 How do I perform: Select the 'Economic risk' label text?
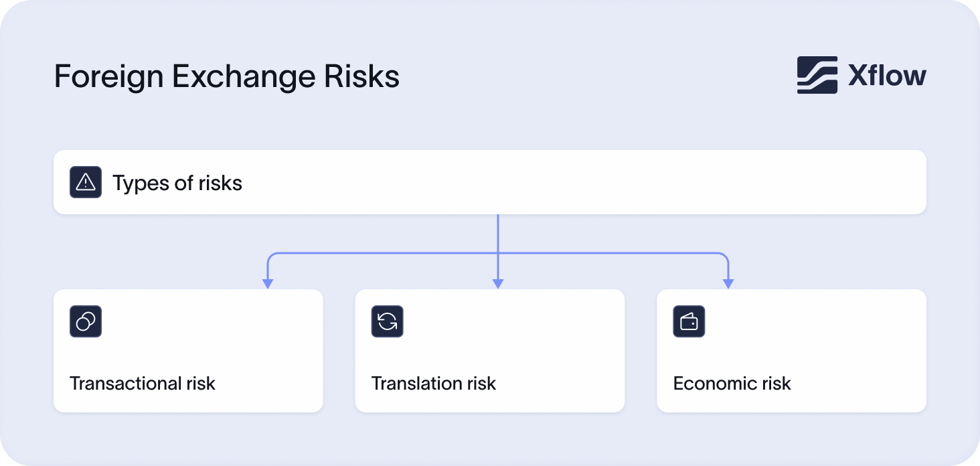(732, 384)
